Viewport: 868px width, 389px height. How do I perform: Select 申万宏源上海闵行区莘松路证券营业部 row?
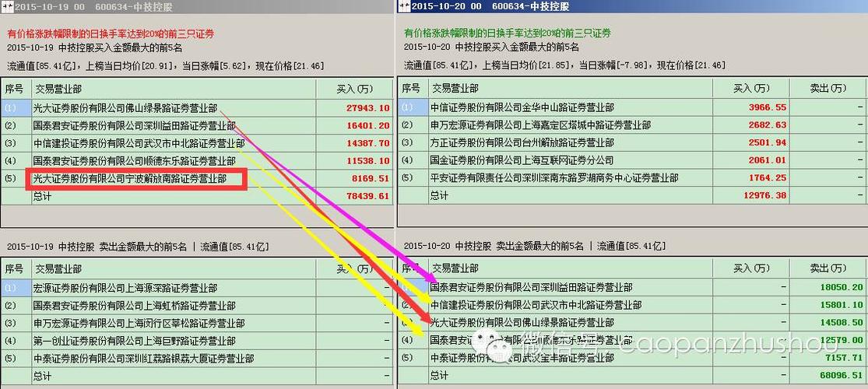(197, 324)
